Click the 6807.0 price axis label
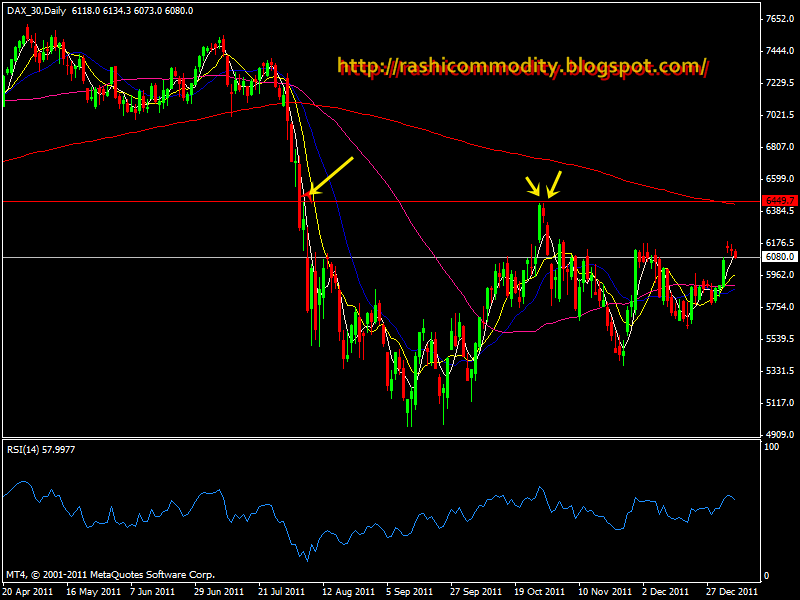The image size is (800, 600). pos(780,147)
